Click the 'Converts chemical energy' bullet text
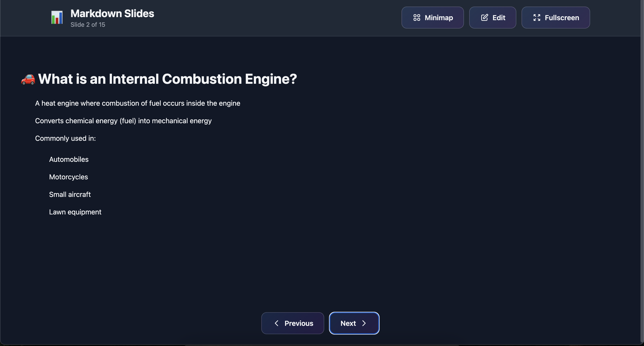This screenshot has width=644, height=346. (123, 121)
